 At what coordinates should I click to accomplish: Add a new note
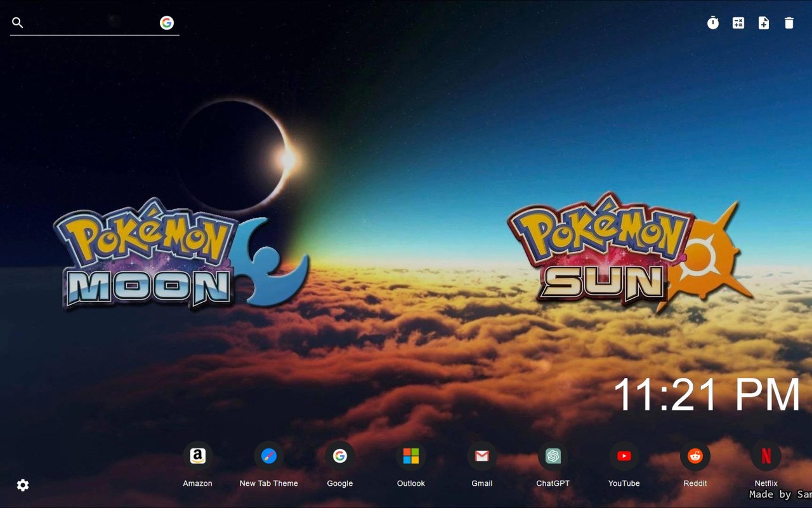click(x=764, y=23)
